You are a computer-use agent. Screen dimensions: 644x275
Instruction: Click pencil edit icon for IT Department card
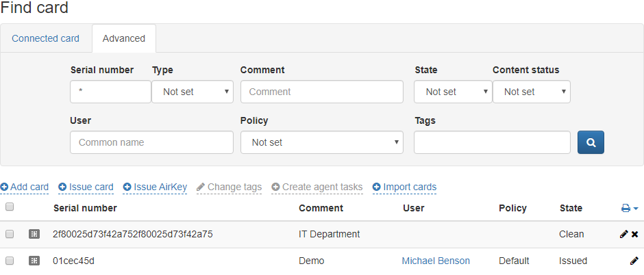tap(623, 234)
